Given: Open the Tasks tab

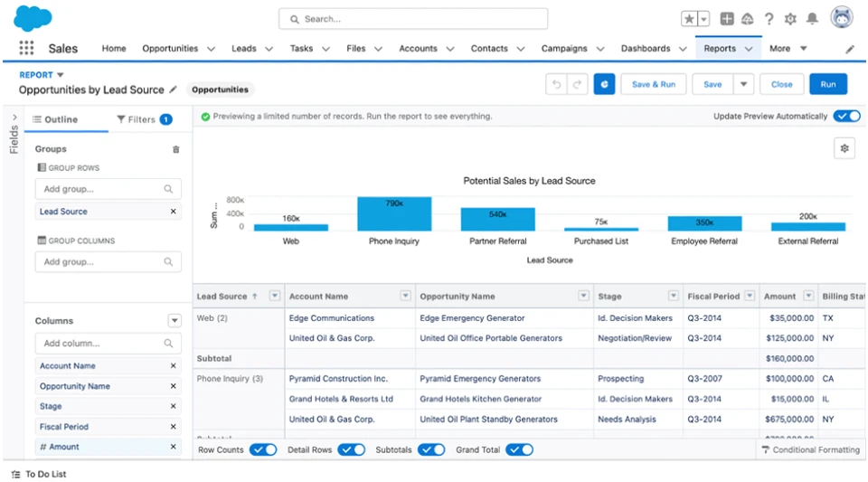Looking at the screenshot, I should pyautogui.click(x=301, y=49).
